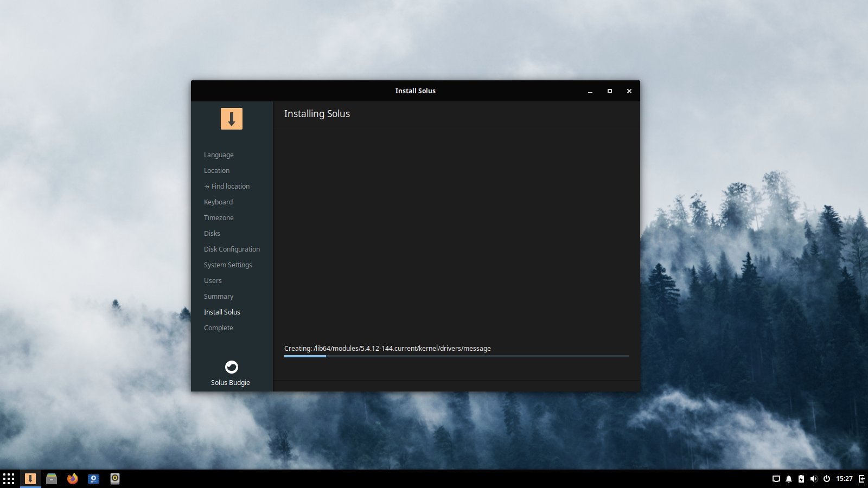
Task: Select the Disks step in sidebar
Action: tap(212, 234)
